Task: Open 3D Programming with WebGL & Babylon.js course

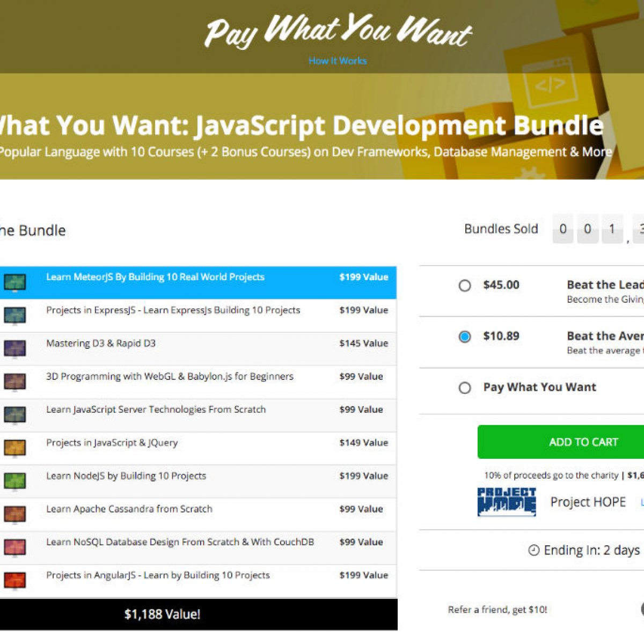Action: coord(170,377)
